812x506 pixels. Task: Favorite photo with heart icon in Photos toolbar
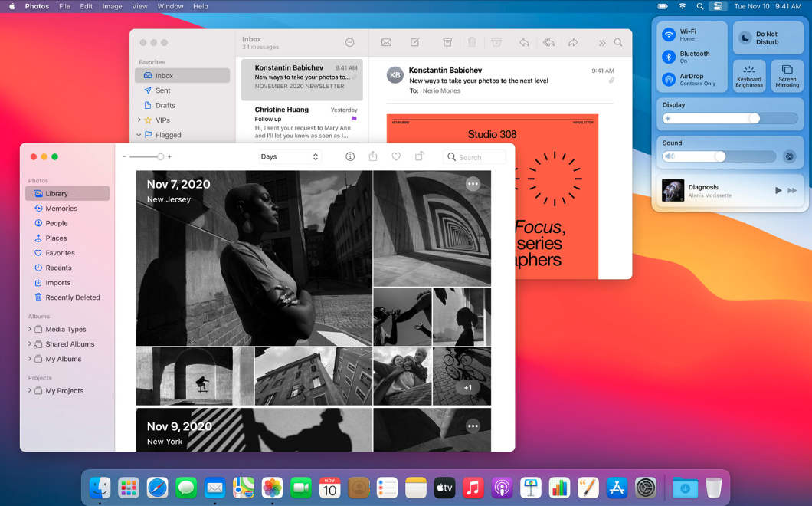[x=396, y=156]
